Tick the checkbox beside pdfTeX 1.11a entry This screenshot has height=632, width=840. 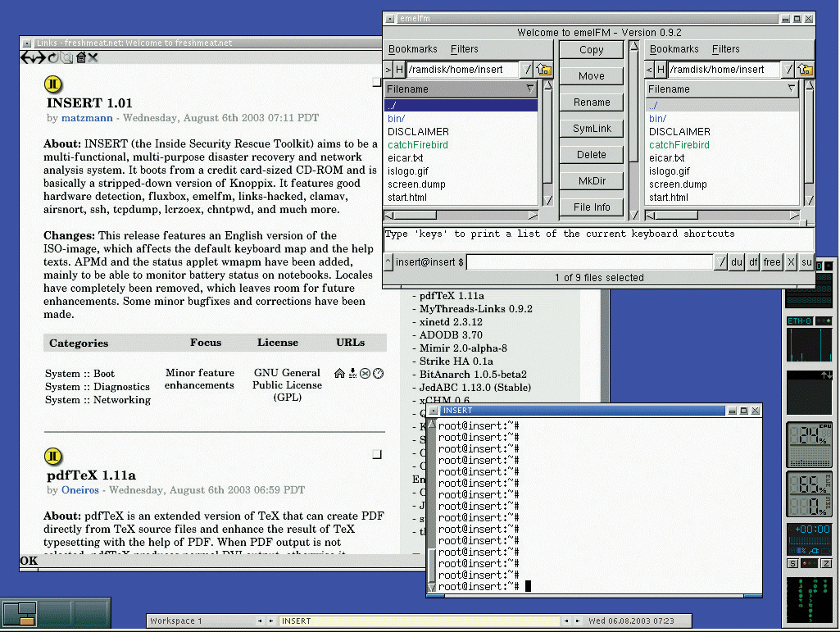pos(377,455)
